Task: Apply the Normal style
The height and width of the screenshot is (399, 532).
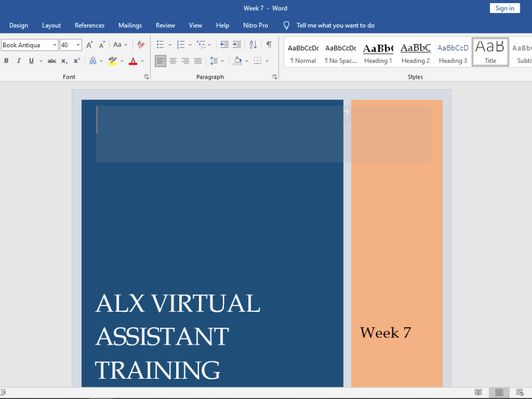Action: tap(303, 53)
